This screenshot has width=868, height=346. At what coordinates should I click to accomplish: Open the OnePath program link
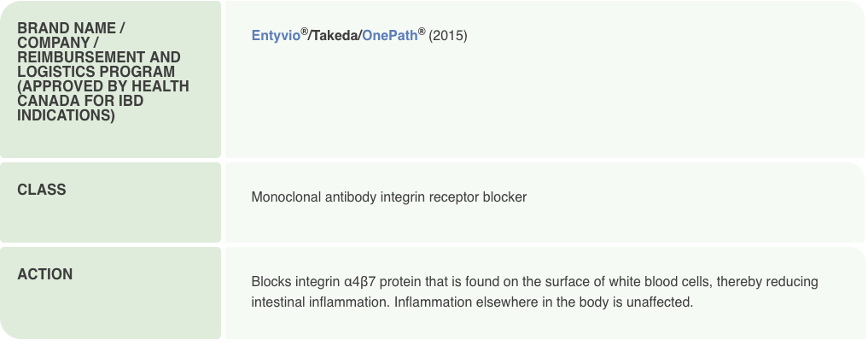coord(389,36)
